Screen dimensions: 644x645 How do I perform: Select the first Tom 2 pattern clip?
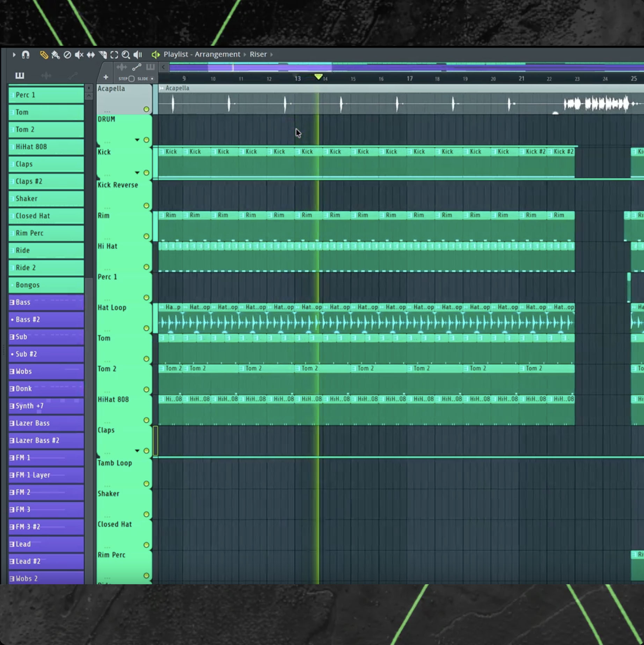point(170,379)
